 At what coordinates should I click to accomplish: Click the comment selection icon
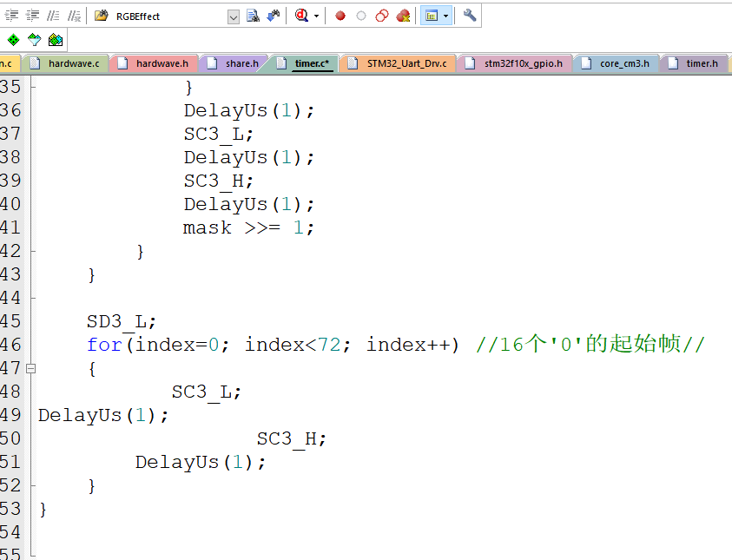[53, 16]
